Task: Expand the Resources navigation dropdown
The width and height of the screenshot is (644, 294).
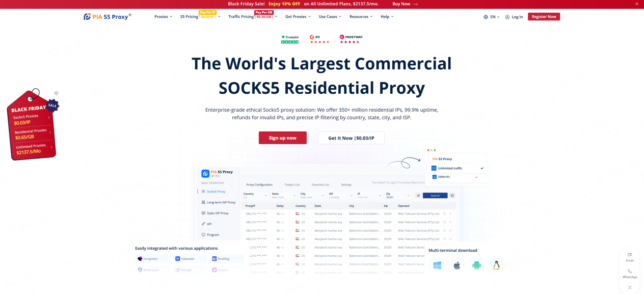Action: coord(360,16)
